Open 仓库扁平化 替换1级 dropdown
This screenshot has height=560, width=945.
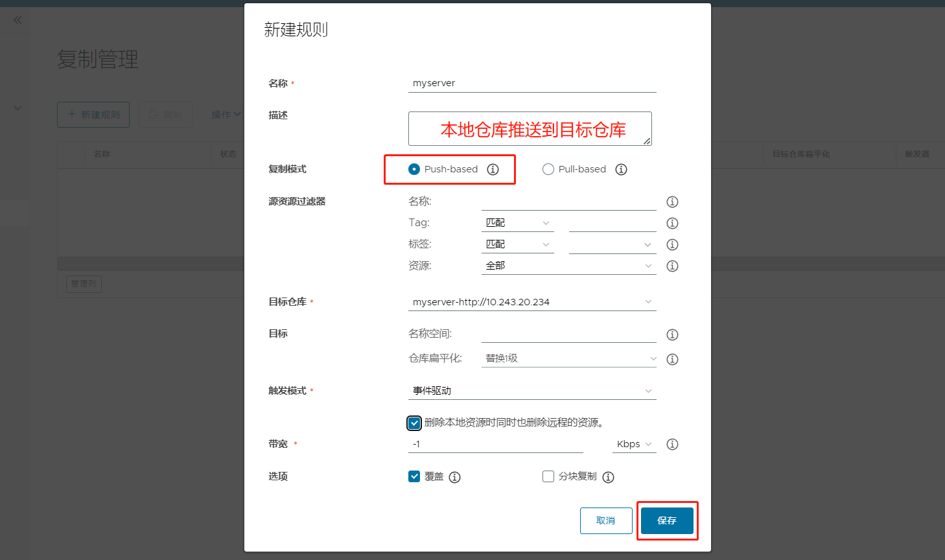point(569,358)
